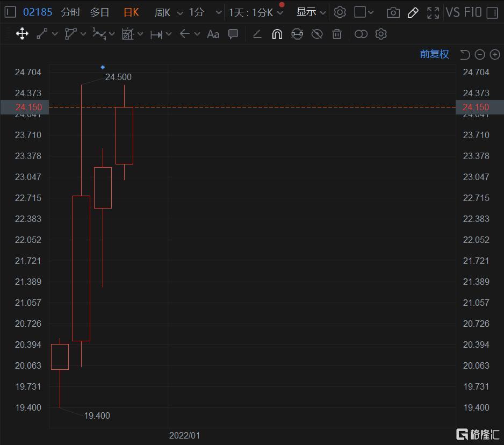
Task: Expand the trend line tool dropdown
Action: [55, 34]
